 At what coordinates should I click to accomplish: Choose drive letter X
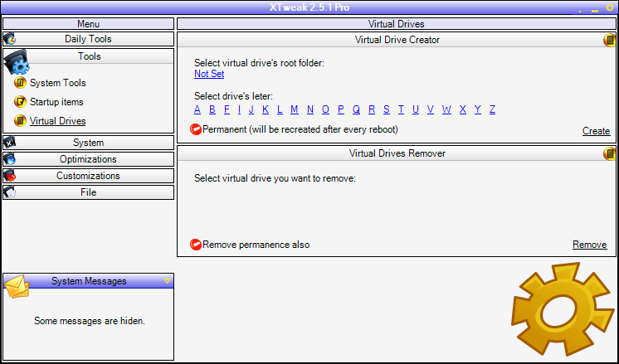point(463,109)
